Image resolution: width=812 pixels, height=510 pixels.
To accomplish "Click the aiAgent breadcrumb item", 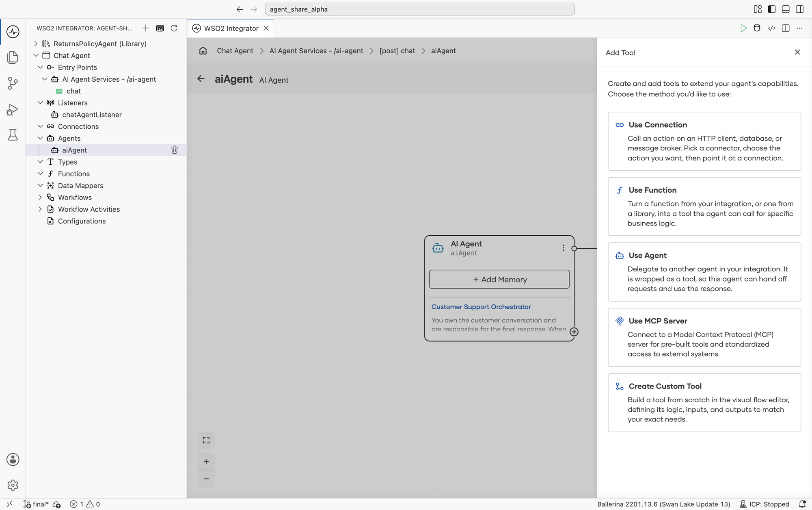I will pyautogui.click(x=443, y=51).
